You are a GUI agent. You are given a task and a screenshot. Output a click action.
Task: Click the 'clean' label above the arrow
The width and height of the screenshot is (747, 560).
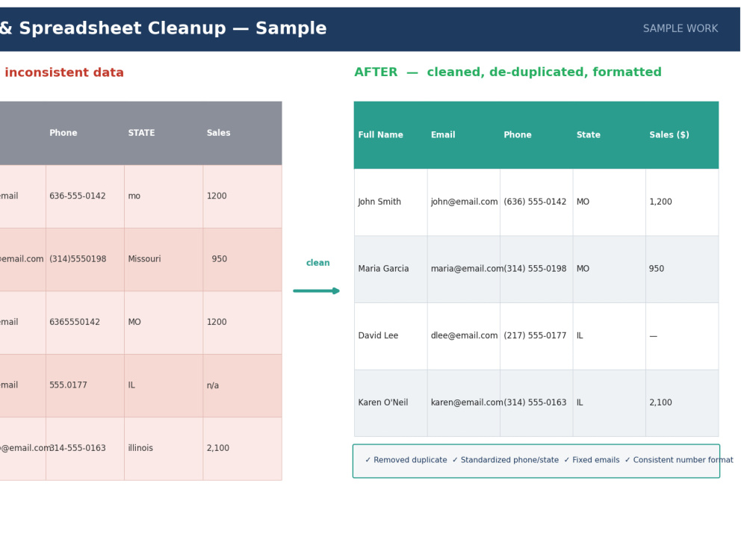point(317,263)
